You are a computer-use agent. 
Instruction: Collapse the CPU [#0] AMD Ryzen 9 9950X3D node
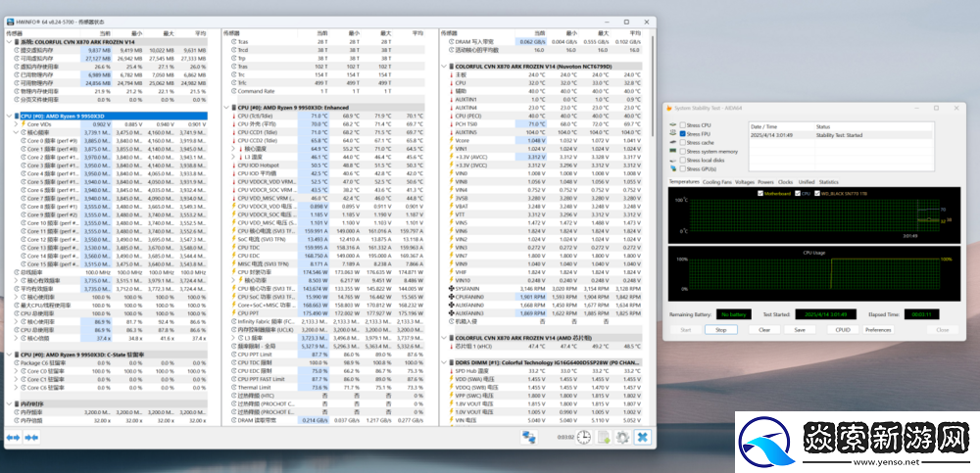(x=11, y=116)
